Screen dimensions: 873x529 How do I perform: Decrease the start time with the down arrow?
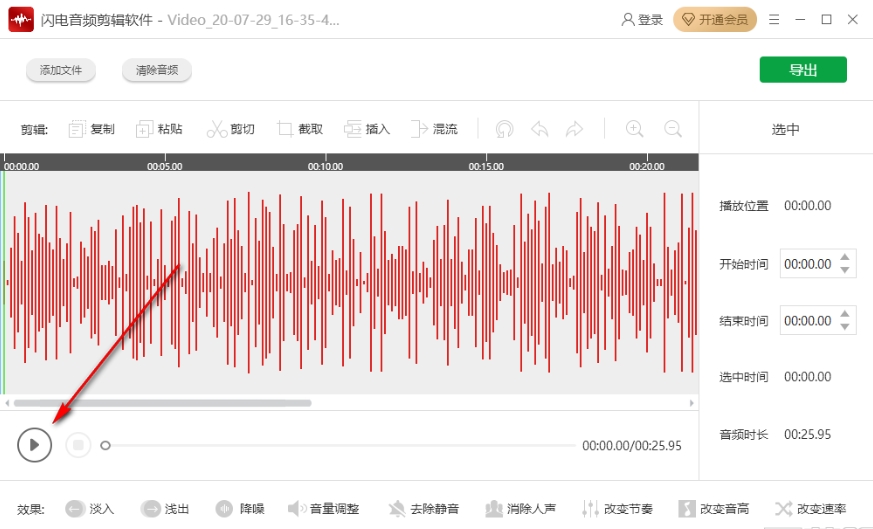845,270
